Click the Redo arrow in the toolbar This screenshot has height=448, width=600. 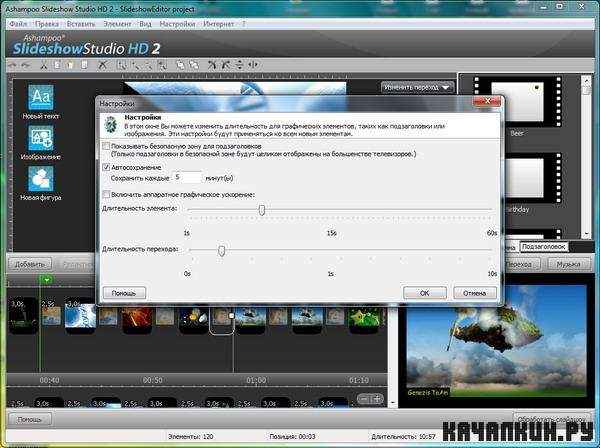pyautogui.click(x=26, y=65)
